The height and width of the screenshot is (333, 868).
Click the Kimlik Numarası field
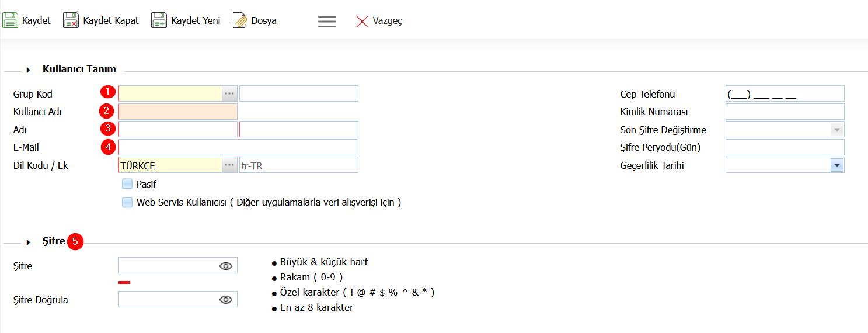click(x=785, y=112)
